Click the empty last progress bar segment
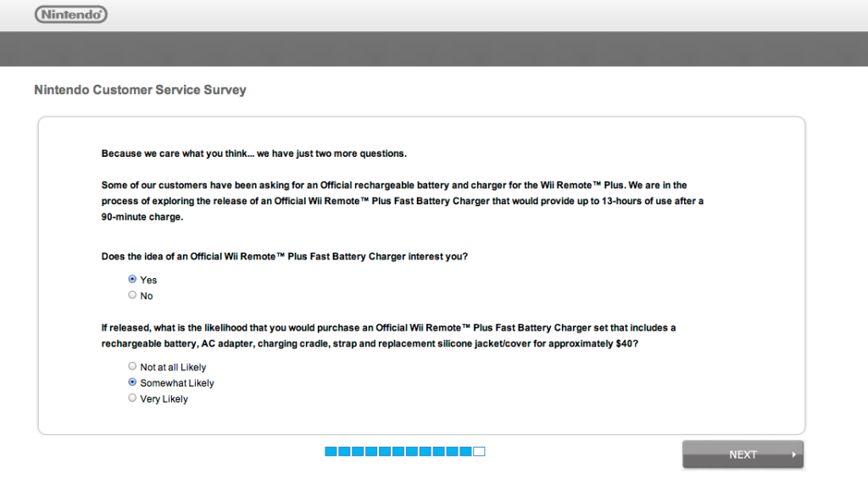The height and width of the screenshot is (495, 868). [480, 452]
